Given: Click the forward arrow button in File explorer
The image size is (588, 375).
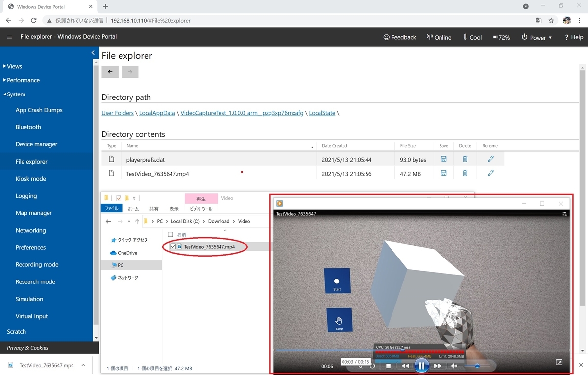Looking at the screenshot, I should tap(130, 72).
